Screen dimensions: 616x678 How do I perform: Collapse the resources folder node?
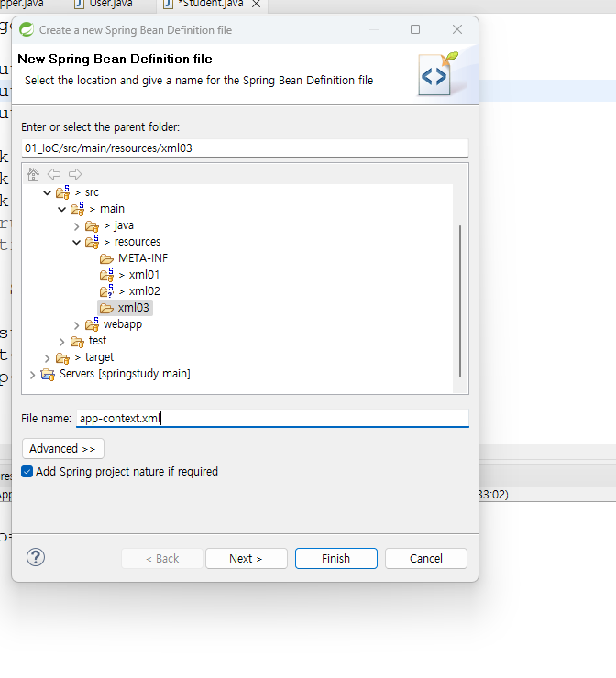tap(77, 242)
